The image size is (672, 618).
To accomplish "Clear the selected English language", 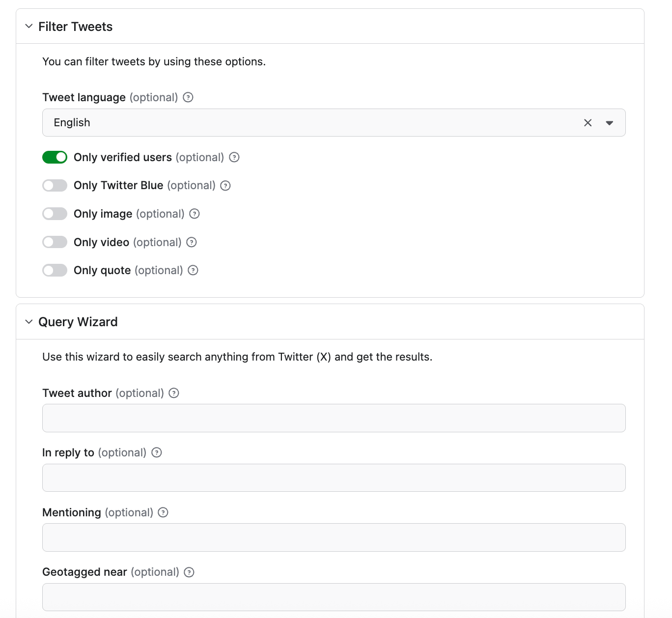I will pos(588,122).
